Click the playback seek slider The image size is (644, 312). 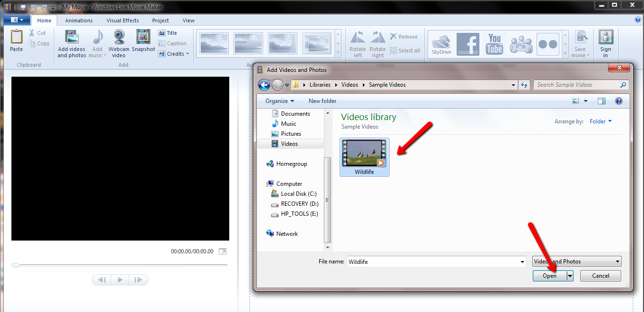pyautogui.click(x=119, y=265)
